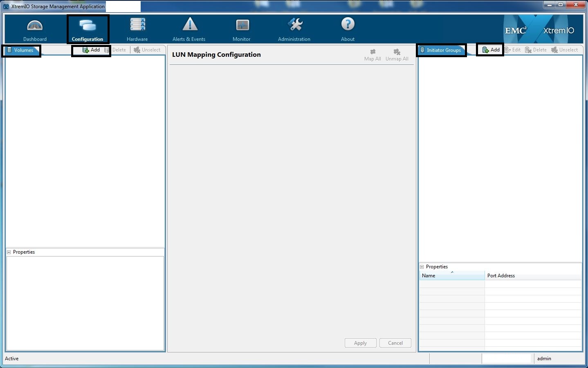This screenshot has width=588, height=368.
Task: Open the Hardware server rack icon
Action: click(137, 25)
